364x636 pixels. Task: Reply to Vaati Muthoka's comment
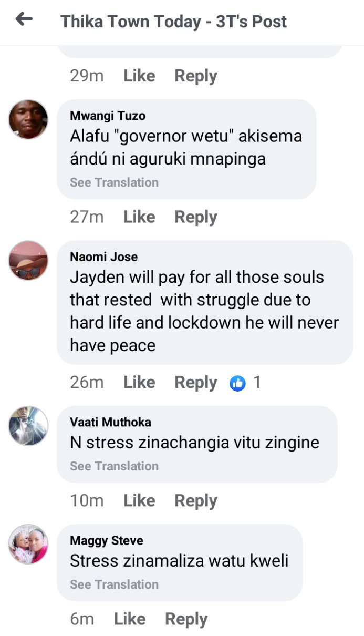pos(196,501)
